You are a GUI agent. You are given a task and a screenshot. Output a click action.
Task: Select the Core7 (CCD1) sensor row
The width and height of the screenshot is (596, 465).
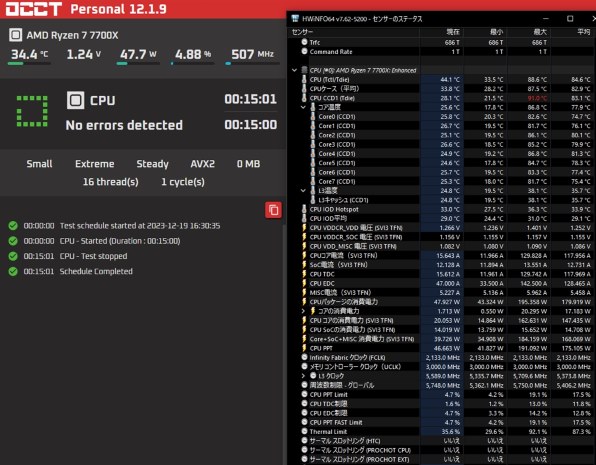pyautogui.click(x=442, y=181)
